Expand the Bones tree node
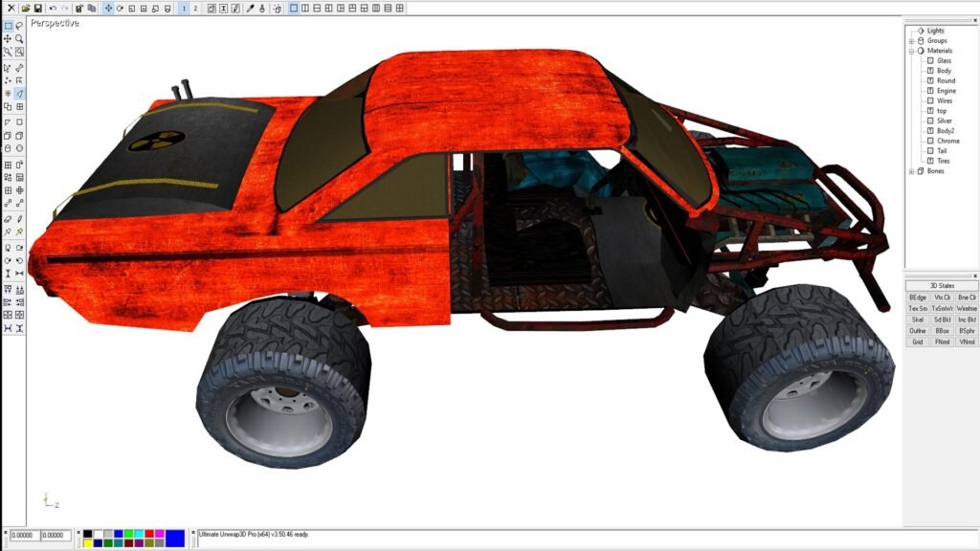Image resolution: width=980 pixels, height=551 pixels. (x=911, y=171)
